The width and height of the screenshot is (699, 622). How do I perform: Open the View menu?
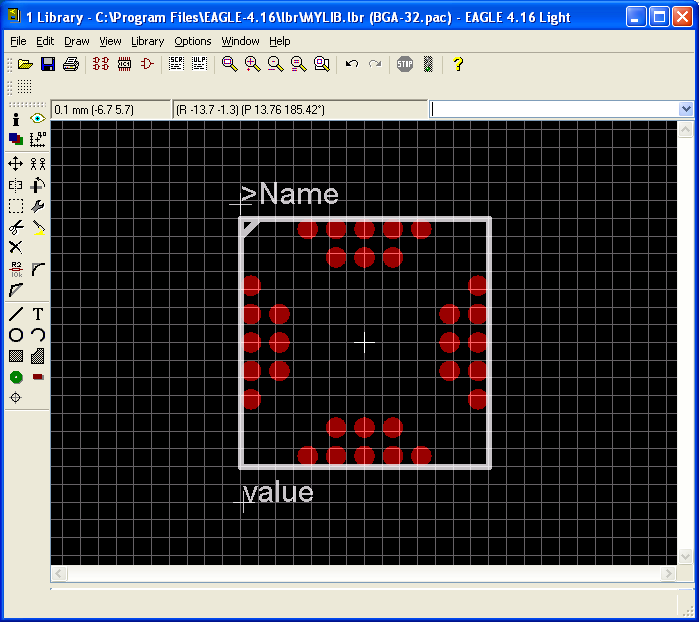[110, 41]
